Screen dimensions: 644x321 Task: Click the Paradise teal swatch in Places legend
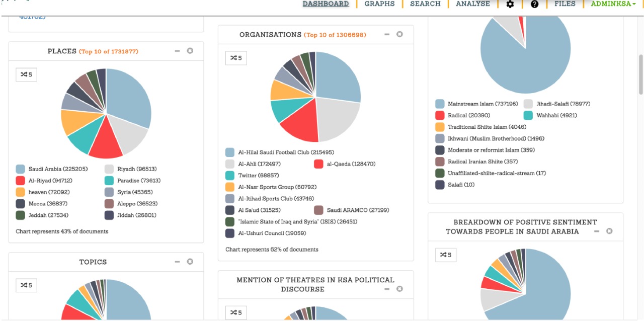point(109,181)
